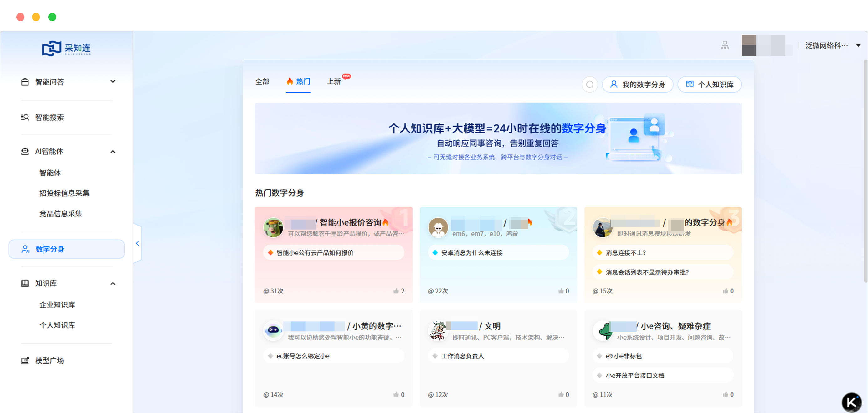This screenshot has width=868, height=415.
Task: Open the AI智能体 section icon
Action: point(25,151)
